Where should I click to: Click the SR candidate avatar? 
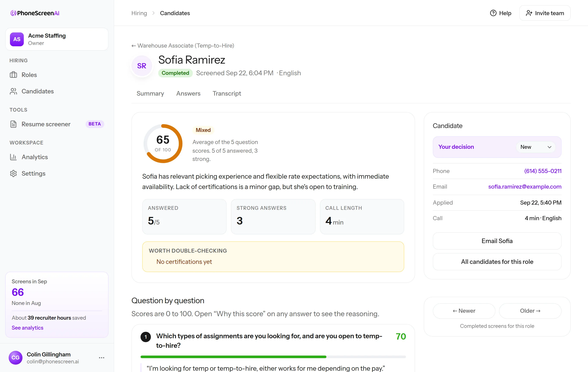pyautogui.click(x=142, y=66)
